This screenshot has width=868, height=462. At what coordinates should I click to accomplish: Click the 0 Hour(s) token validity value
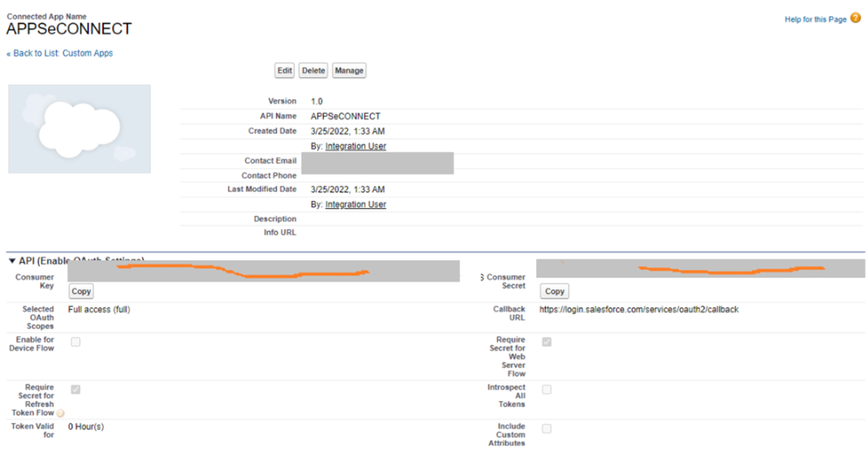click(x=86, y=426)
